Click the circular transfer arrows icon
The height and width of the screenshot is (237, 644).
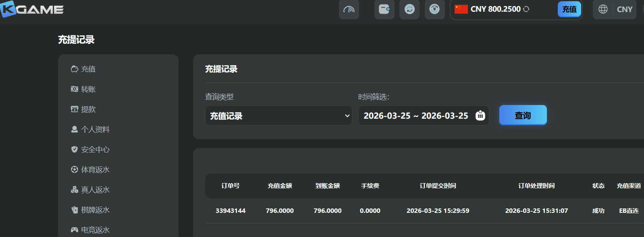tap(409, 9)
